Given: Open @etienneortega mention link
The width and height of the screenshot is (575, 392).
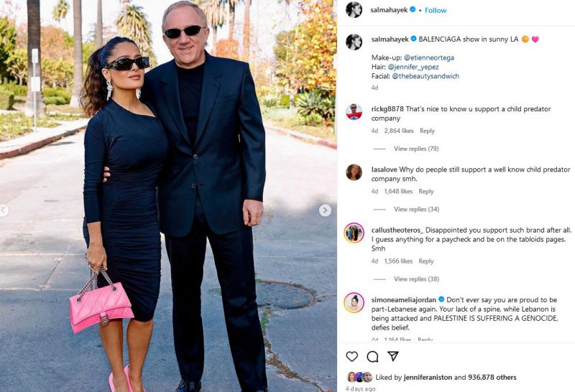Looking at the screenshot, I should coord(429,57).
